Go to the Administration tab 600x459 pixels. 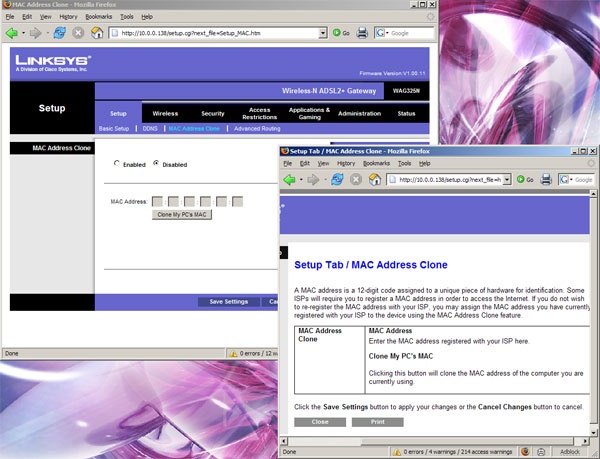point(359,114)
